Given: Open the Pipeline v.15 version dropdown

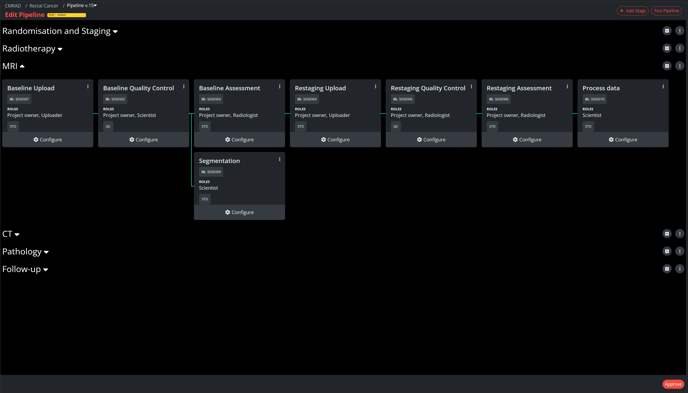Looking at the screenshot, I should click(x=82, y=5).
